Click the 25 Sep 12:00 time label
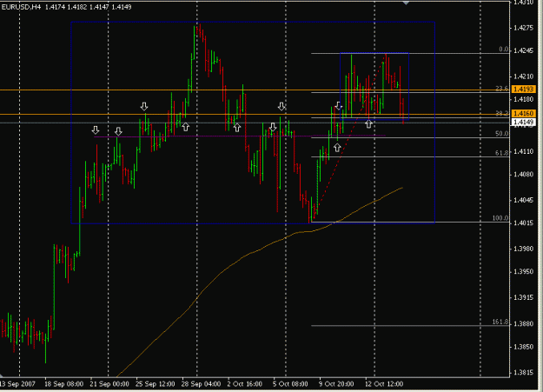 156,384
